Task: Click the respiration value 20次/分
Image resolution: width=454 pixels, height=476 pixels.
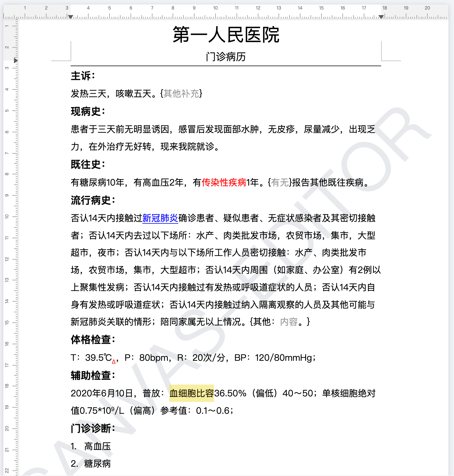Action: 209,357
